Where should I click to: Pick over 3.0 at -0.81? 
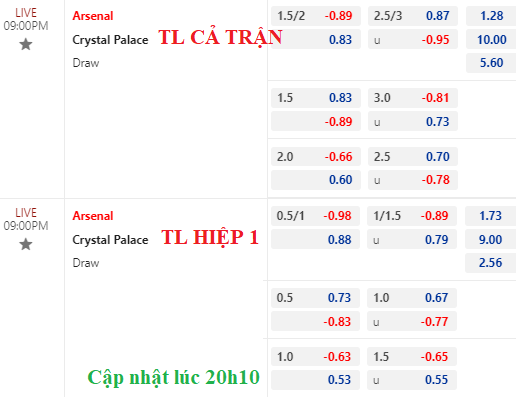tap(413, 98)
